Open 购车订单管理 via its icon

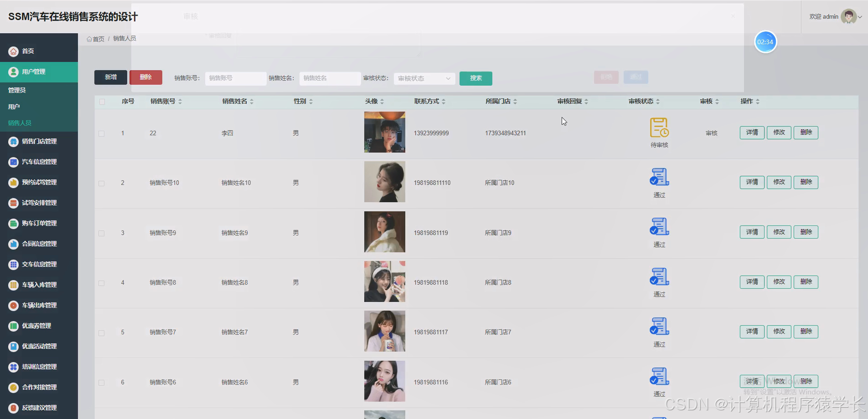14,224
